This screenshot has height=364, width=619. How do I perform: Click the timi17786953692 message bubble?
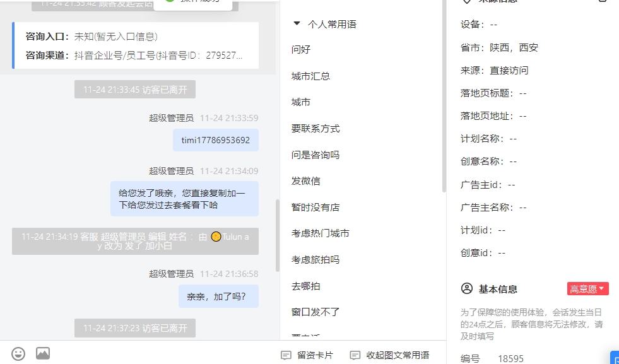[x=216, y=140]
